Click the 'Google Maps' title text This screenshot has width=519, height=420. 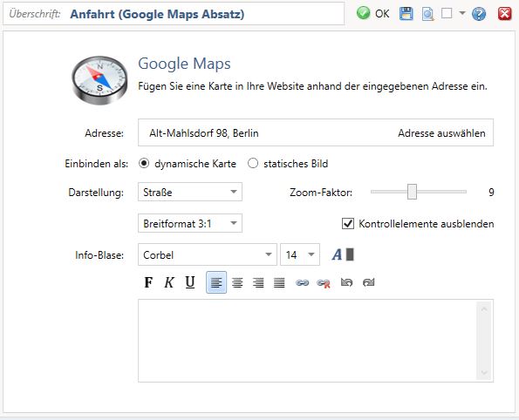coord(184,64)
